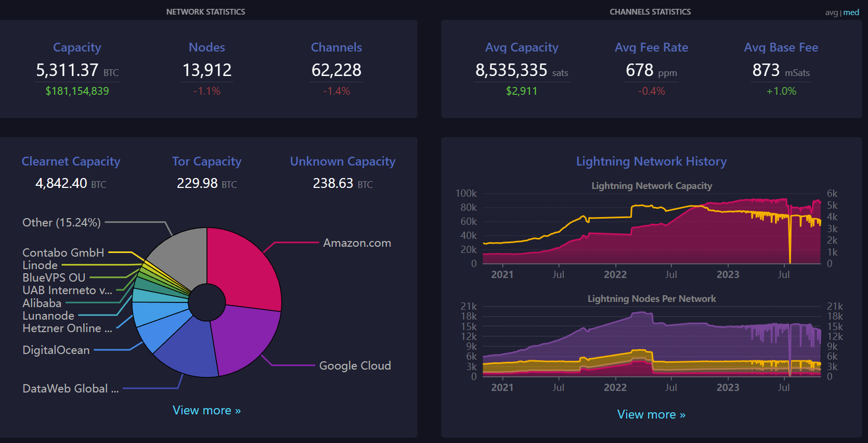Click the Contabo GmbH label
This screenshot has height=443, width=868.
(63, 252)
